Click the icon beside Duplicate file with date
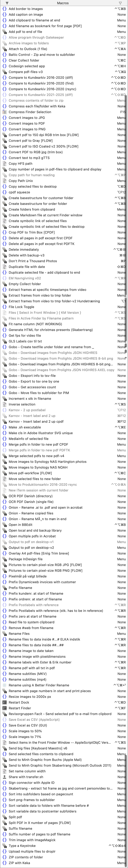The height and width of the screenshot is (868, 128). 4,267
